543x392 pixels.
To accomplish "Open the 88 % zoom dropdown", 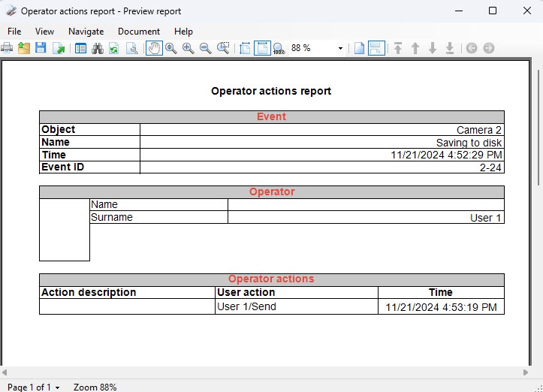I will click(340, 48).
